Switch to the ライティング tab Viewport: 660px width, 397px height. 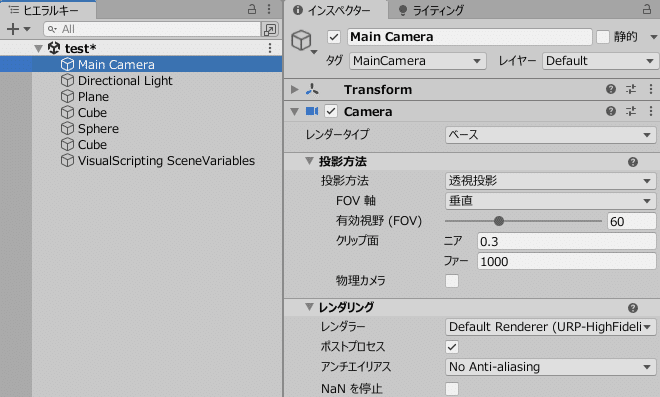(x=431, y=10)
